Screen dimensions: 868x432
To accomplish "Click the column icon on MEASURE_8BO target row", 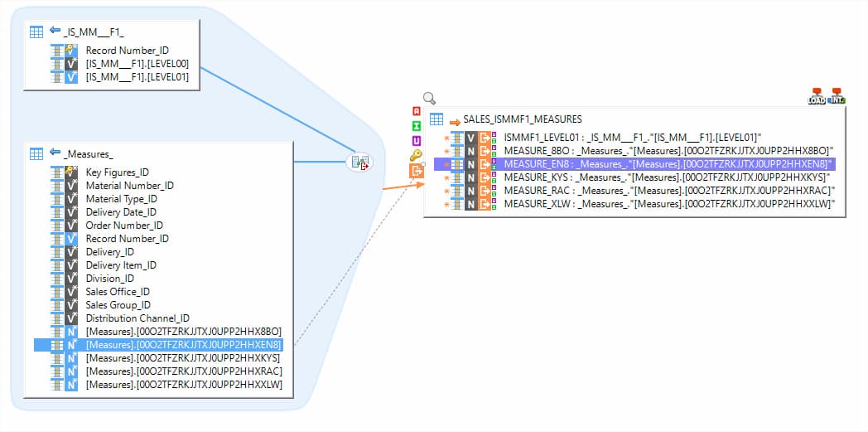I will coord(457,151).
